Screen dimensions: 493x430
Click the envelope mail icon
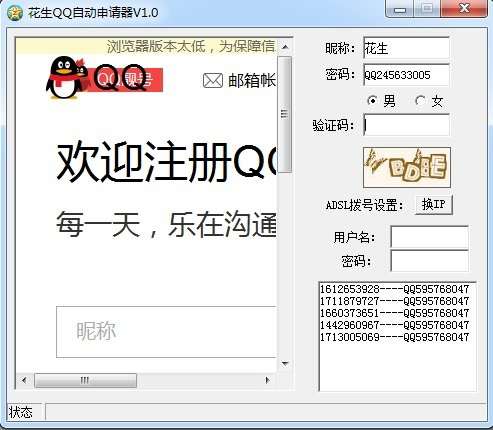click(x=213, y=81)
